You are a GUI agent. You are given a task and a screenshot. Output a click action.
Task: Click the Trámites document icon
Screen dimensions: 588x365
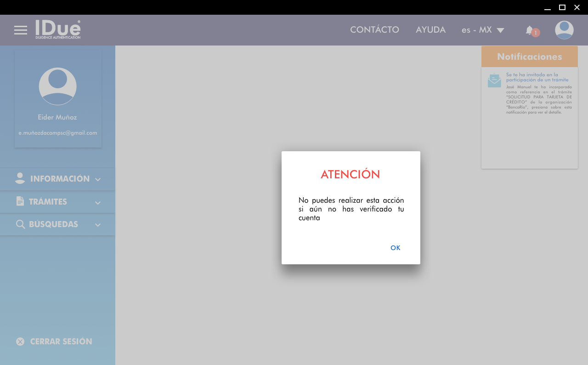click(20, 201)
